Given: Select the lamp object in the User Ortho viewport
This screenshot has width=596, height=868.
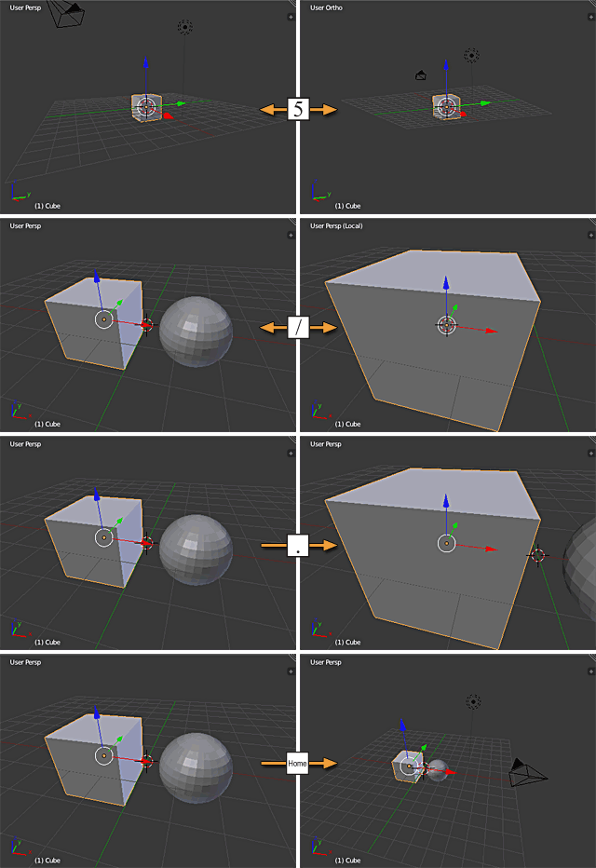Looking at the screenshot, I should [472, 56].
